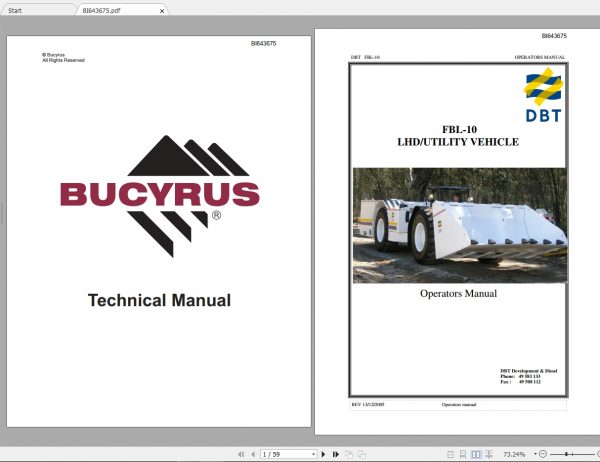Select continuous page layout
600x462 pixels.
tap(463, 454)
